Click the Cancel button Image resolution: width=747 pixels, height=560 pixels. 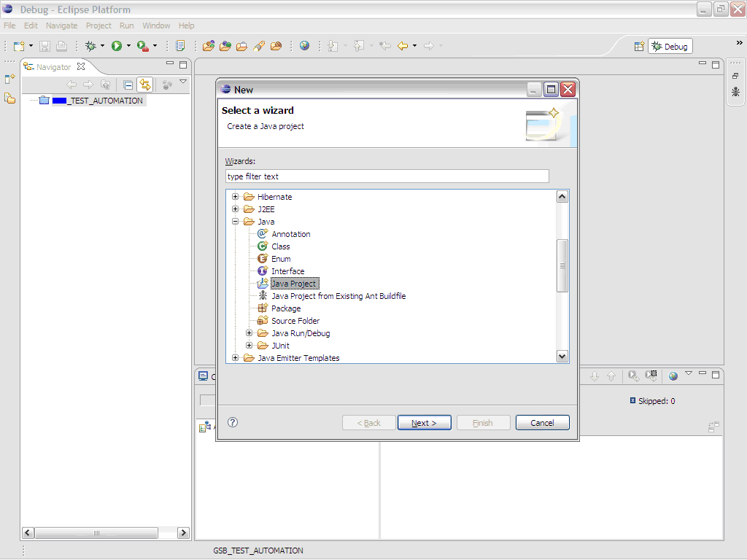click(542, 422)
